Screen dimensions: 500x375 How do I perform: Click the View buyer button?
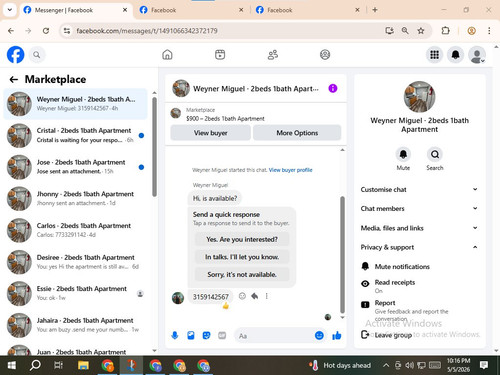click(x=210, y=133)
